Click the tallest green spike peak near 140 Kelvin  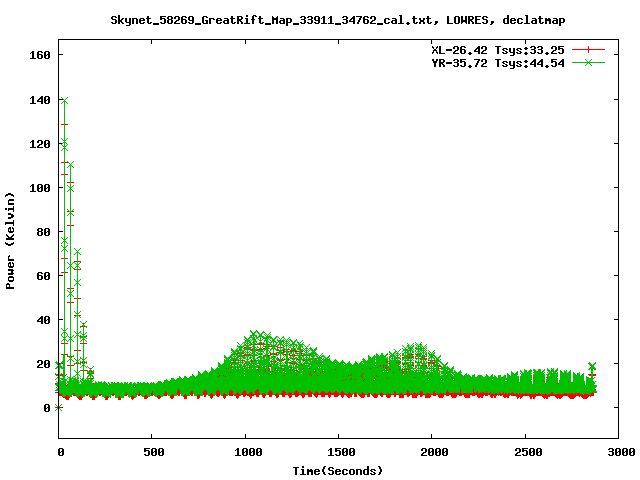[64, 100]
